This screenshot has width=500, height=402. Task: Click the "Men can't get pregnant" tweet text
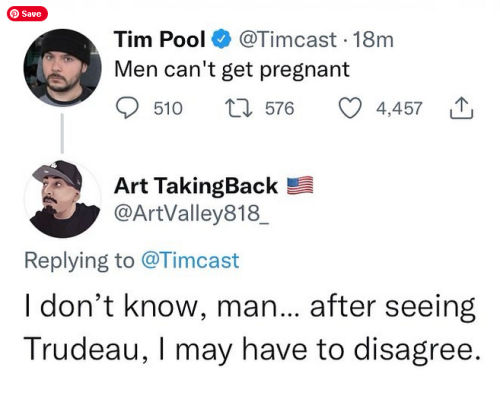[232, 70]
